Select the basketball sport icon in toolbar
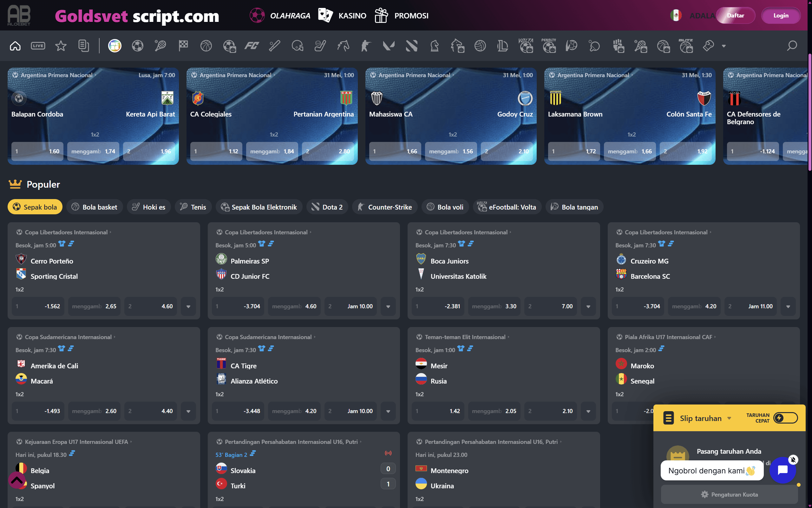Screen dimensions: 812x508 click(x=206, y=46)
